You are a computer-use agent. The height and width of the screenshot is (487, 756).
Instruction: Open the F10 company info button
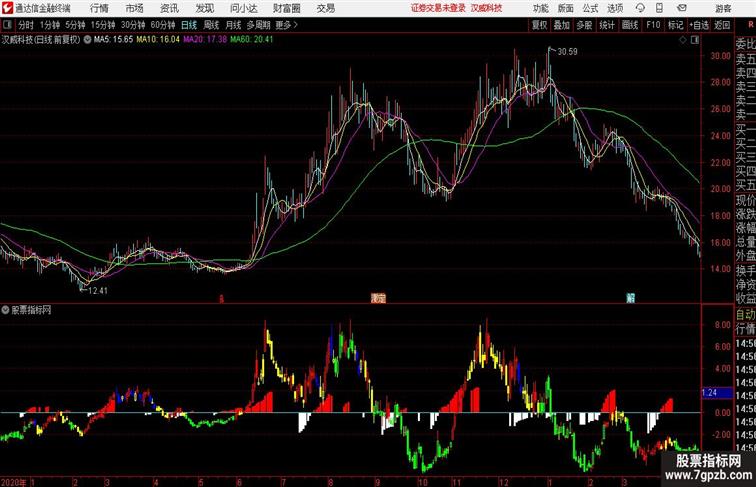click(653, 25)
